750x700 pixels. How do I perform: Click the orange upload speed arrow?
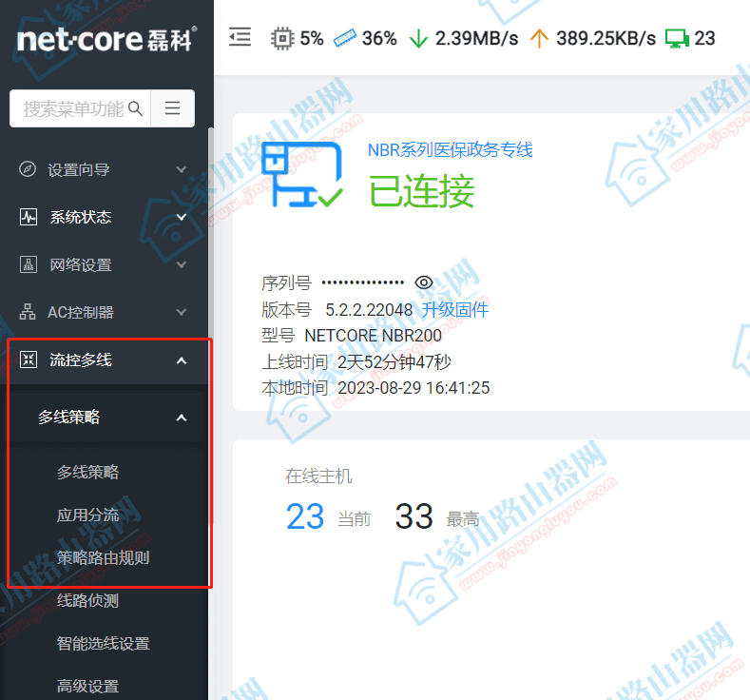[539, 38]
